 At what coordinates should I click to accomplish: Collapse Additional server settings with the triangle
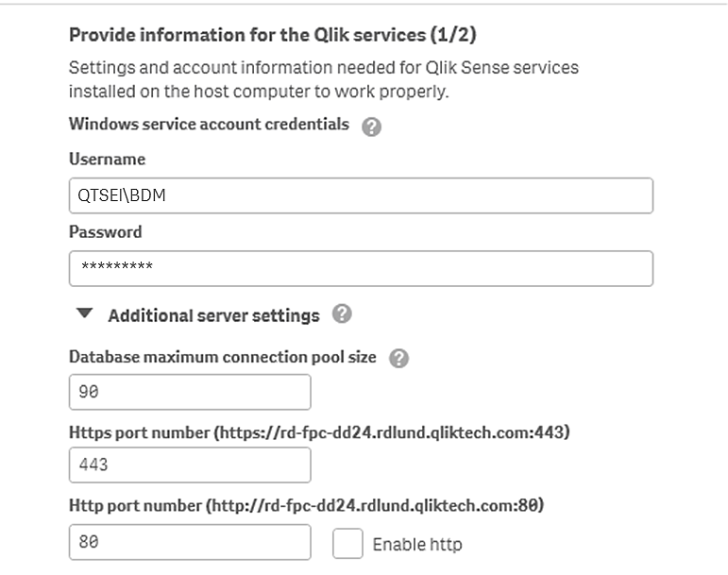pos(85,314)
